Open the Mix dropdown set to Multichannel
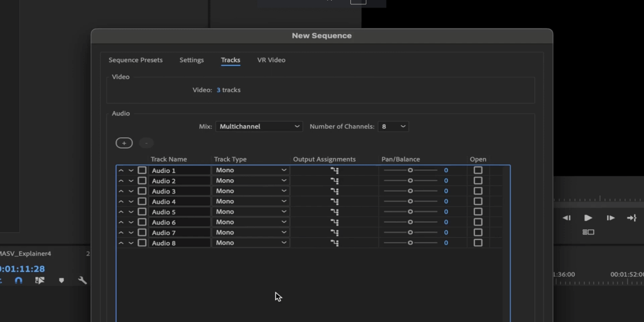Screen dimensions: 644x322 pos(260,127)
